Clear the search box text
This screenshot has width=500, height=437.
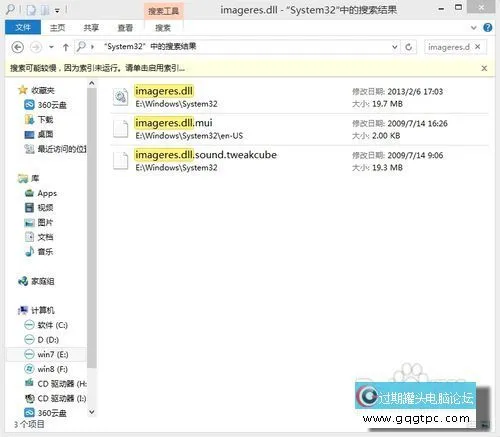pos(478,47)
